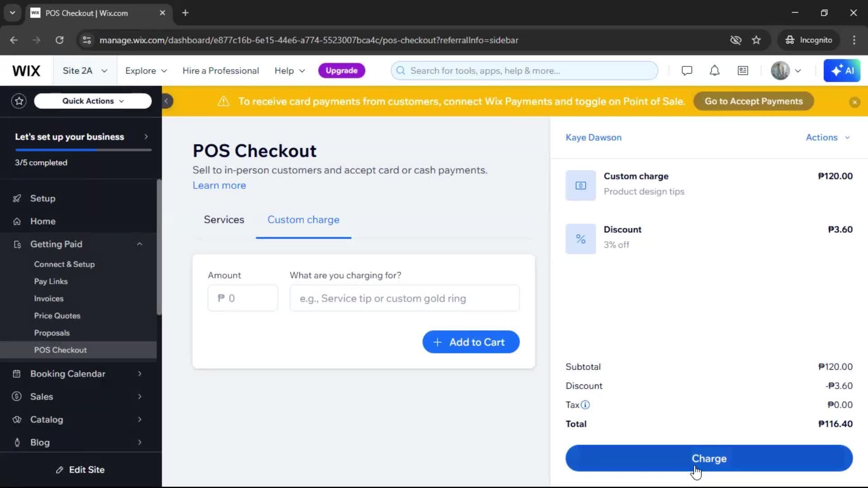This screenshot has height=488, width=868.
Task: Select POS Checkout in sidebar
Action: pyautogui.click(x=78, y=350)
